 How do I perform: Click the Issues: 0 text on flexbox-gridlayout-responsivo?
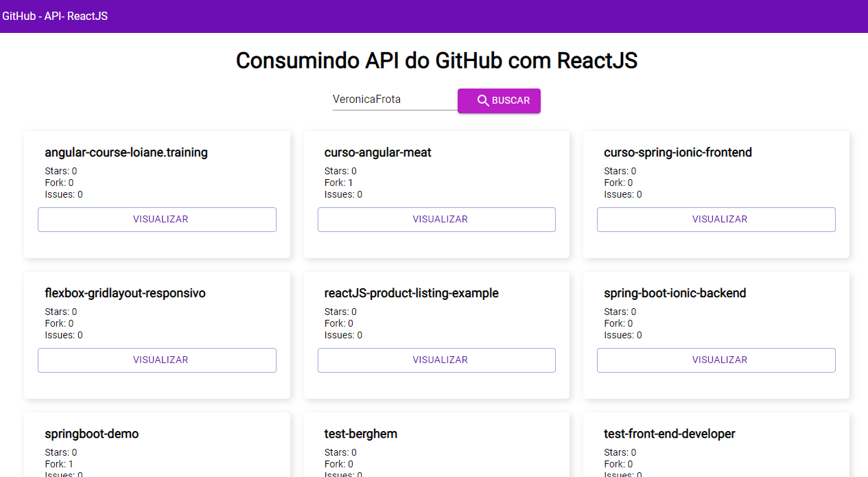pyautogui.click(x=63, y=335)
